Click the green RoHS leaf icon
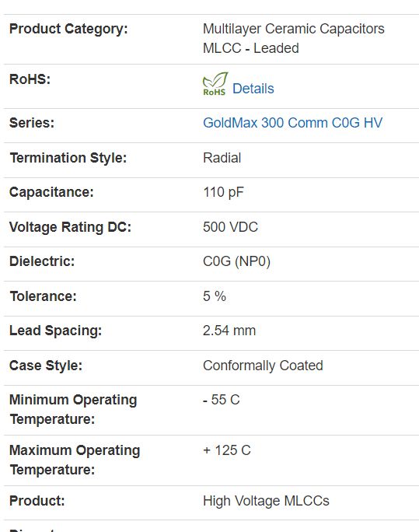 tap(215, 84)
